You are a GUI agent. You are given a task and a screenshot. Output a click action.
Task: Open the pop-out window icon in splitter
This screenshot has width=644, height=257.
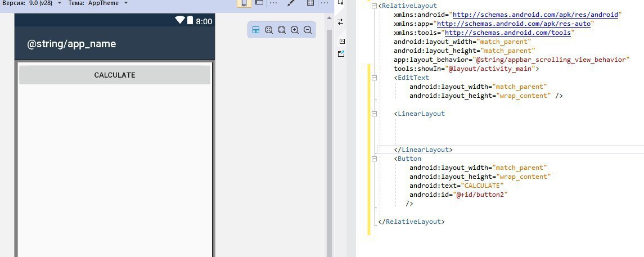[x=341, y=53]
